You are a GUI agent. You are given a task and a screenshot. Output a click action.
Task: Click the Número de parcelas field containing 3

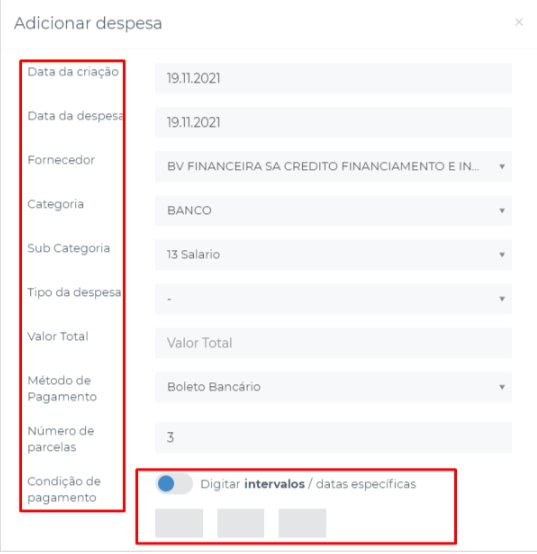click(333, 437)
